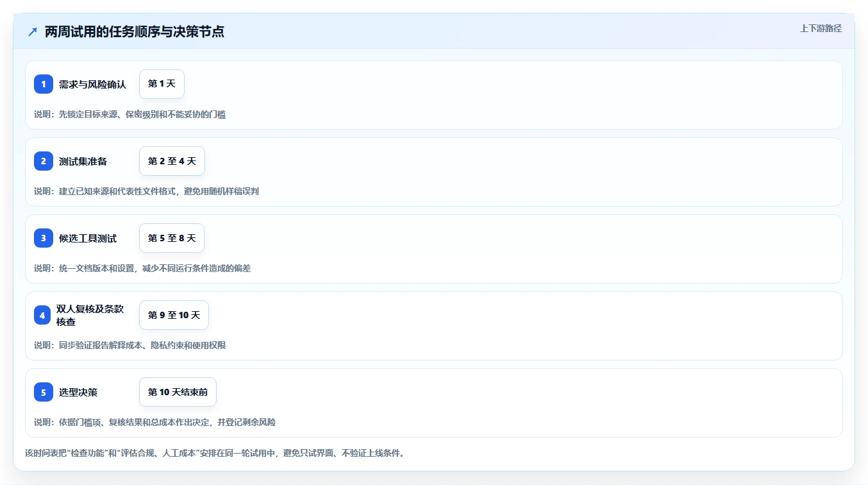This screenshot has height=485, width=868.
Task: Click the step name 需求与风险确认
Action: point(92,84)
